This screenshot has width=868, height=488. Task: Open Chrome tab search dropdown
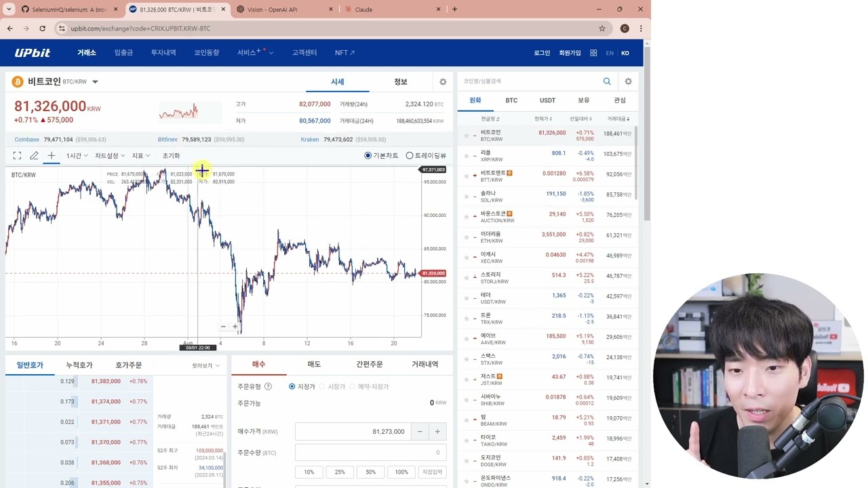click(x=9, y=9)
